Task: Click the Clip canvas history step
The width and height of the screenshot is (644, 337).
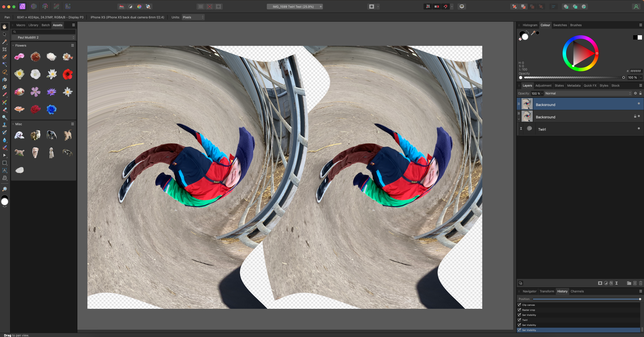Action: pos(528,305)
